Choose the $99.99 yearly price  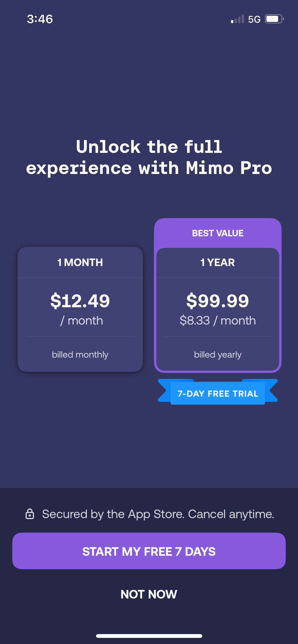(x=218, y=301)
